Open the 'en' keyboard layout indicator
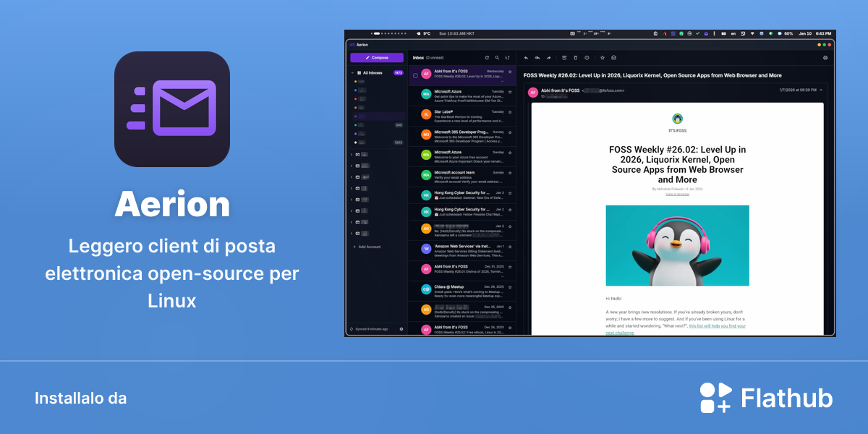The height and width of the screenshot is (434, 868). (733, 33)
